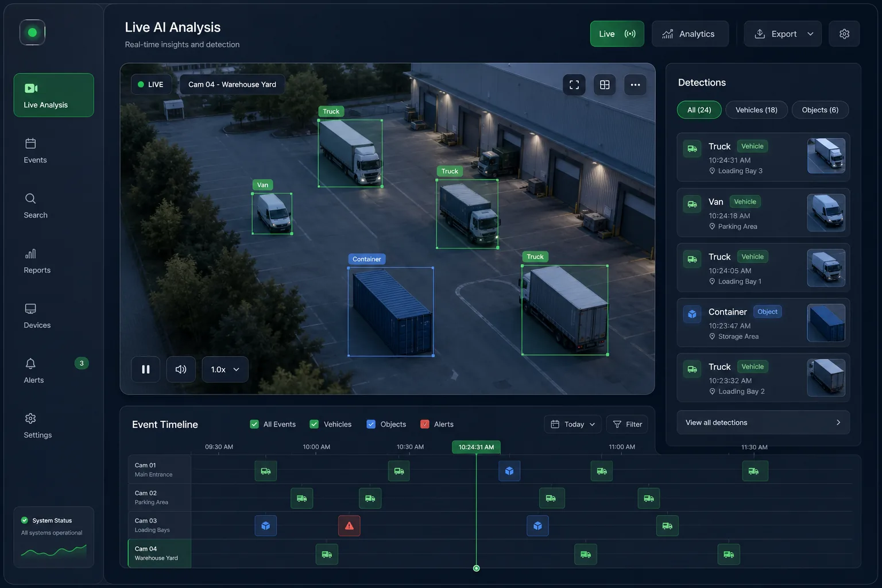882x588 pixels.
Task: Open the Events sidebar section
Action: 35,151
